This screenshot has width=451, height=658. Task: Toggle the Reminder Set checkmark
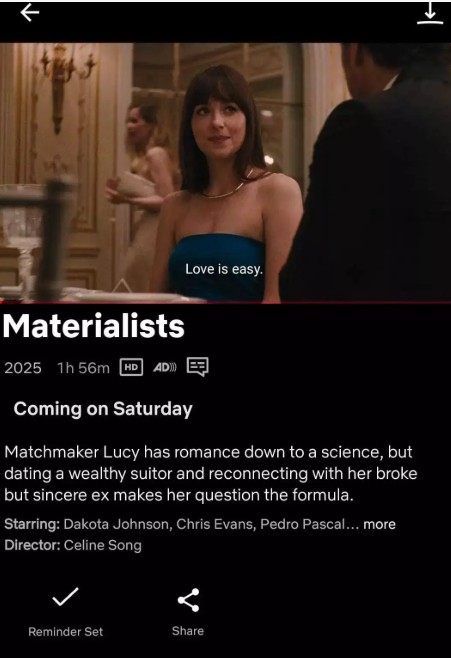(65, 597)
